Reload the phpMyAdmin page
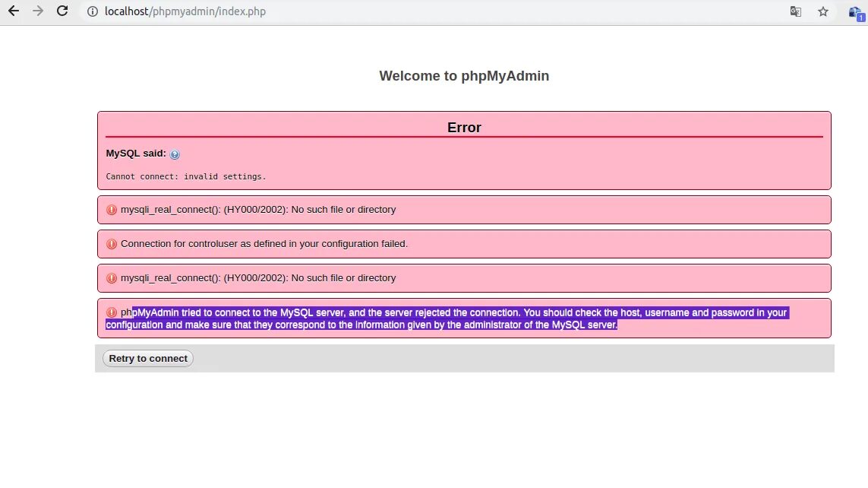This screenshot has width=868, height=488. 62,11
